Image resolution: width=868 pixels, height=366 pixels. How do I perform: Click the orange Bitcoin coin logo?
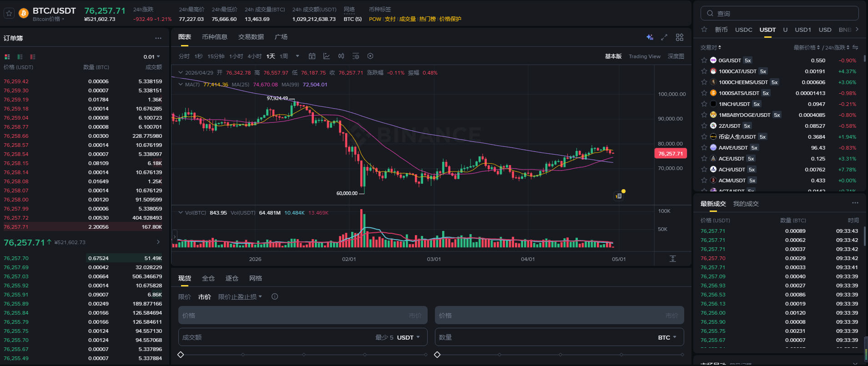pyautogui.click(x=24, y=14)
